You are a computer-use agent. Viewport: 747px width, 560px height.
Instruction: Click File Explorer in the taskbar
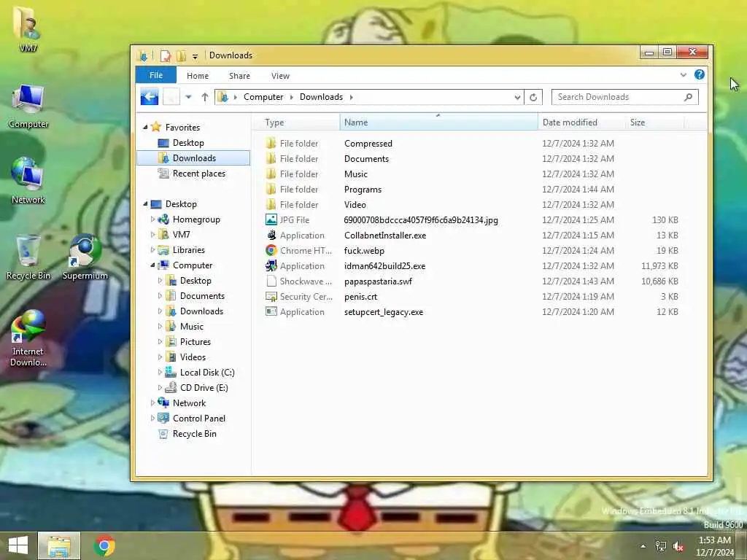(x=59, y=545)
